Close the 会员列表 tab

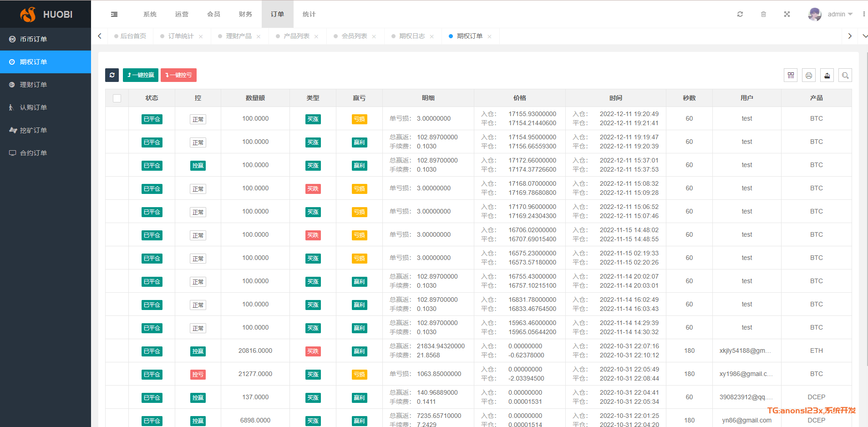tap(374, 36)
